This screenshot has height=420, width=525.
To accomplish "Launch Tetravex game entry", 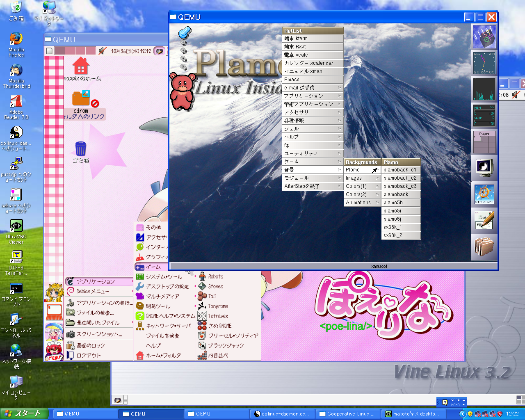I will click(x=229, y=316).
